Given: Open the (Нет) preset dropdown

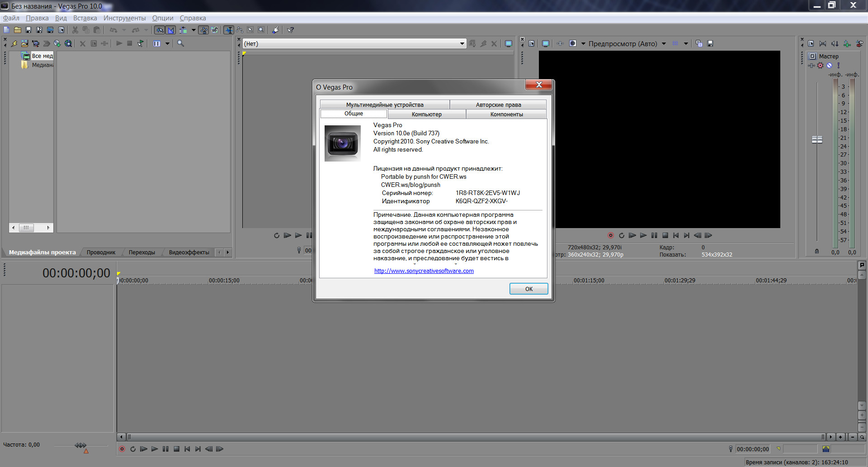Looking at the screenshot, I should point(462,43).
